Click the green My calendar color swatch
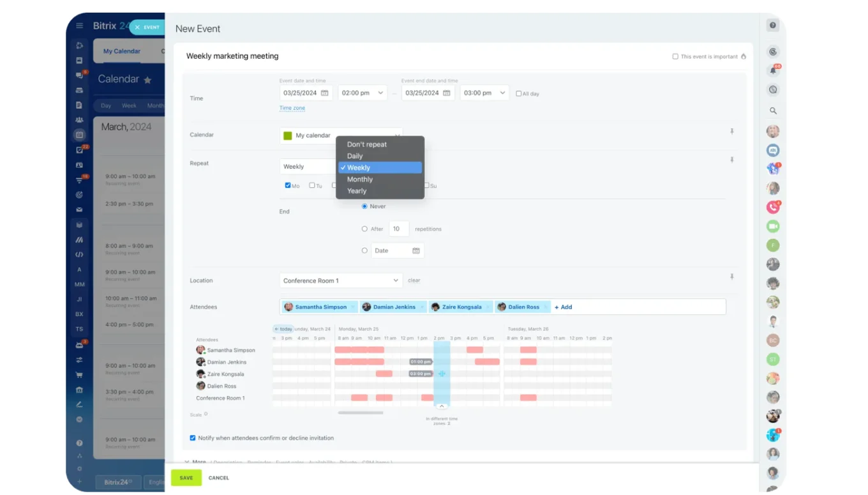The image size is (868, 495). tap(288, 135)
